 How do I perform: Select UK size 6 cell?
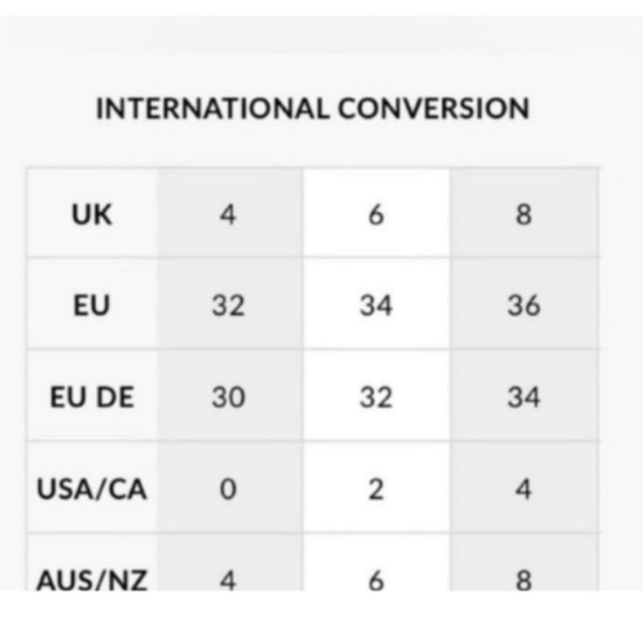point(377,212)
